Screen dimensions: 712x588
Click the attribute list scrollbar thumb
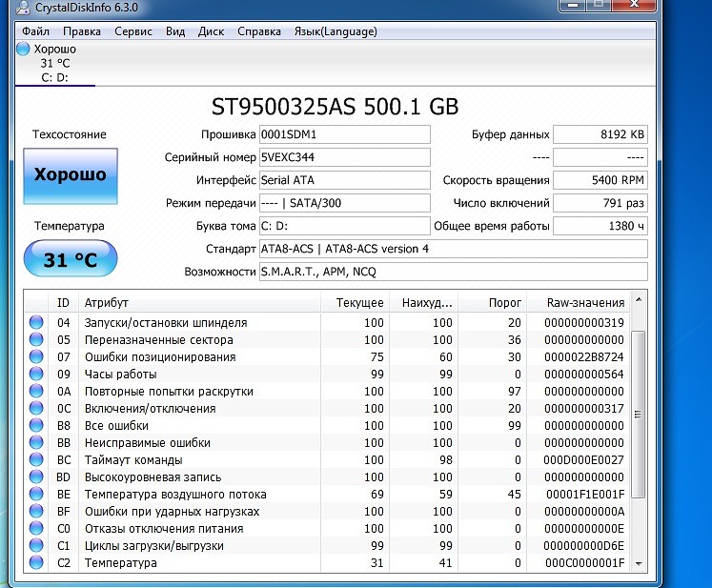click(639, 415)
